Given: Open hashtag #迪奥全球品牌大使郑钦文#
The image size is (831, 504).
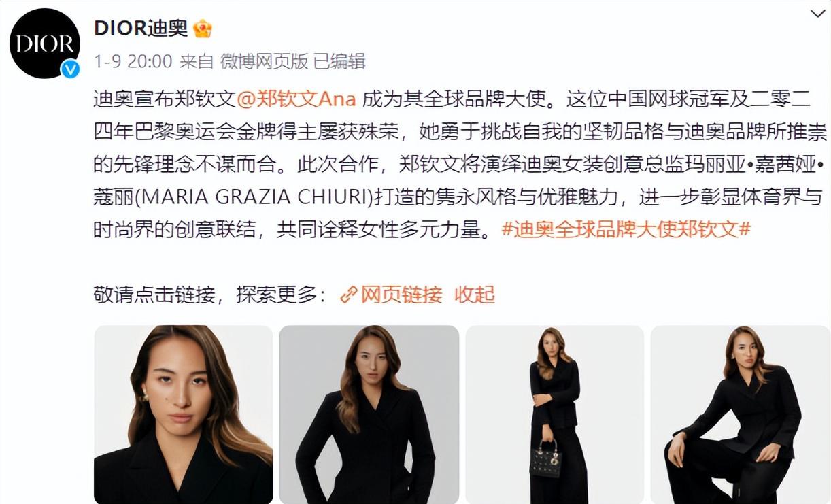Looking at the screenshot, I should click(x=626, y=229).
